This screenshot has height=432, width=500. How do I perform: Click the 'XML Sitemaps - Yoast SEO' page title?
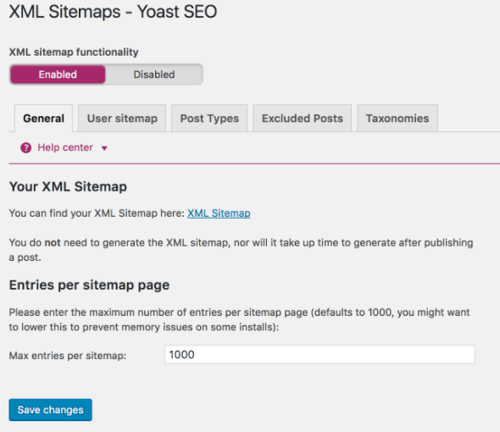click(x=113, y=12)
